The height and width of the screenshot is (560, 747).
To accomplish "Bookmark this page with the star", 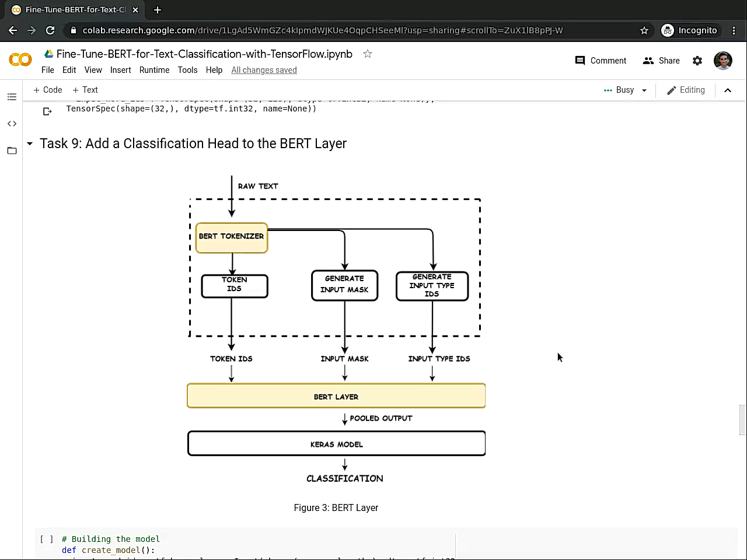I will click(644, 30).
